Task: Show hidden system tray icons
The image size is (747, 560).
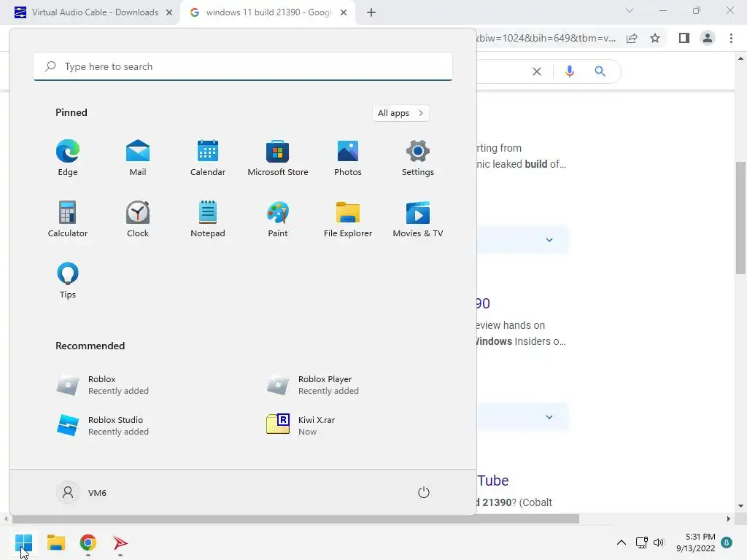Action: click(622, 542)
